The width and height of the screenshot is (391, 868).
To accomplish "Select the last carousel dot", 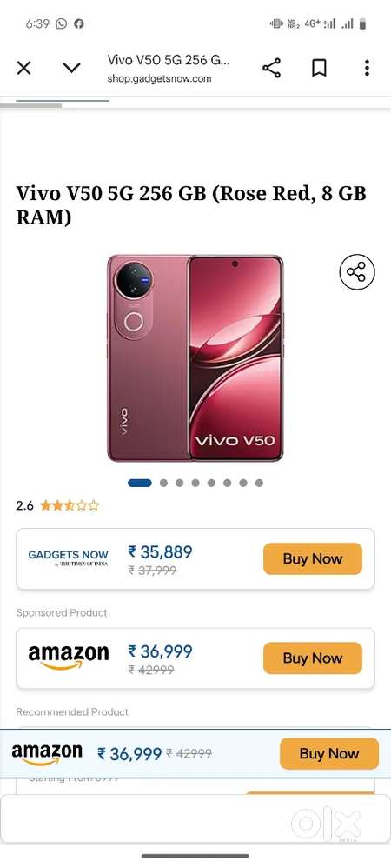I will (x=259, y=483).
